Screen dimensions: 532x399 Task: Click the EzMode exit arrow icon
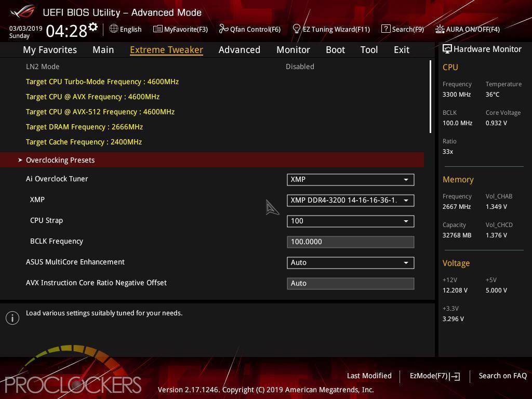(455, 376)
